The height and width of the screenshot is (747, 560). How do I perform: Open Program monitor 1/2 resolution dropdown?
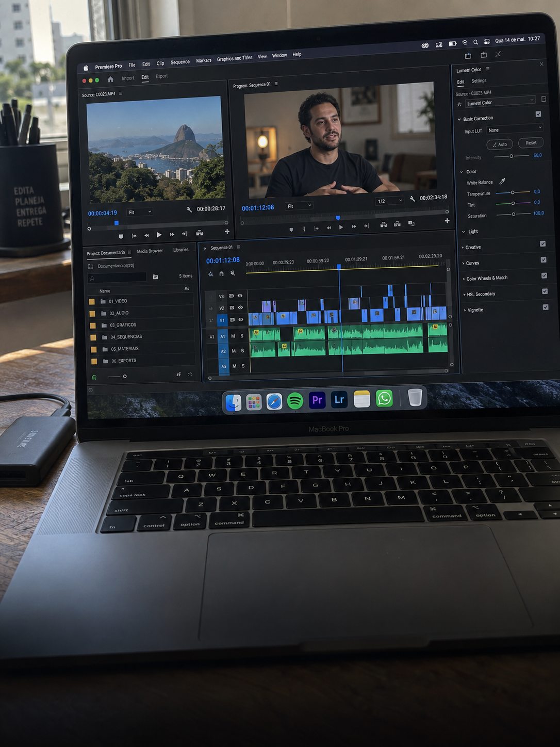390,201
